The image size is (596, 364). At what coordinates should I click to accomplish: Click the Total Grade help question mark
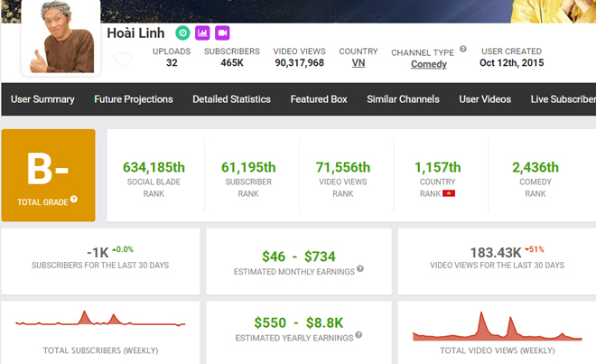click(74, 200)
